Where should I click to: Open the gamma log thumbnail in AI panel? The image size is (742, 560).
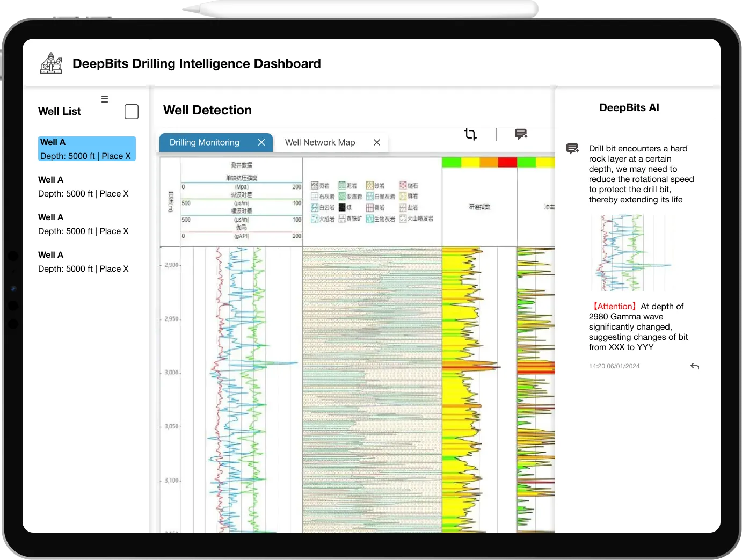tap(632, 253)
